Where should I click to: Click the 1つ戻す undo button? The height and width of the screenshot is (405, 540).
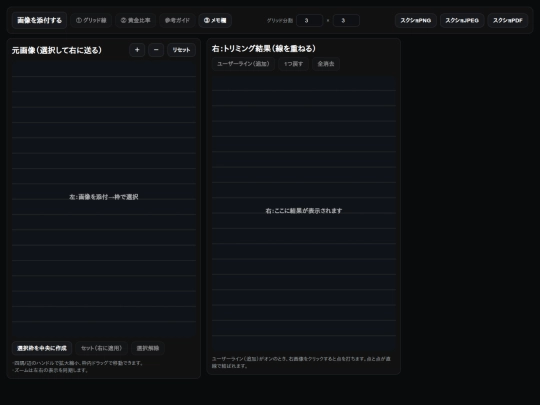tap(293, 64)
